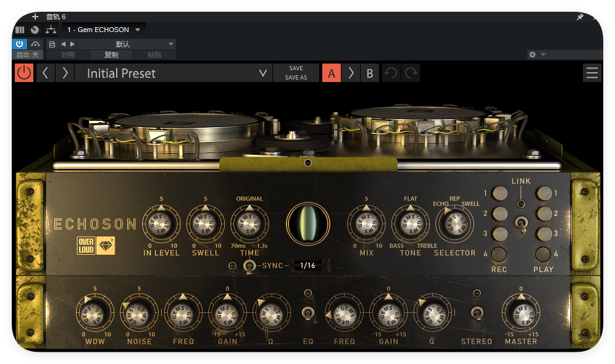Click the automation curve icon

click(36, 44)
